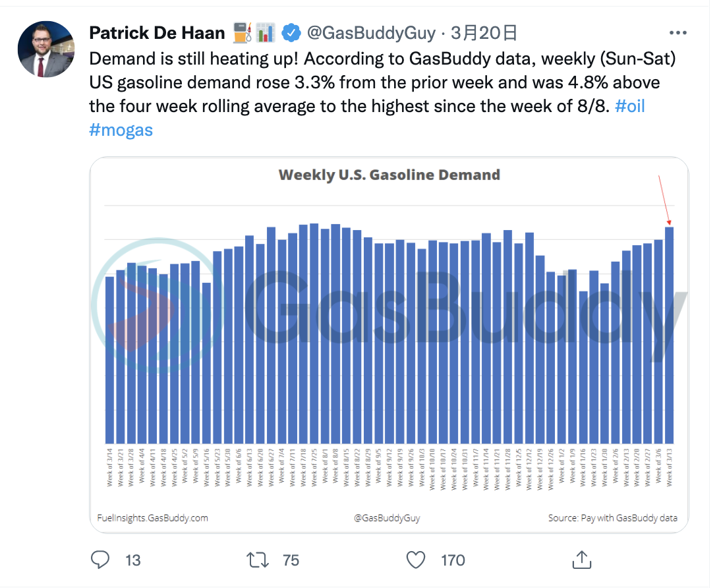
Task: Click the reply count 13
Action: point(133,560)
